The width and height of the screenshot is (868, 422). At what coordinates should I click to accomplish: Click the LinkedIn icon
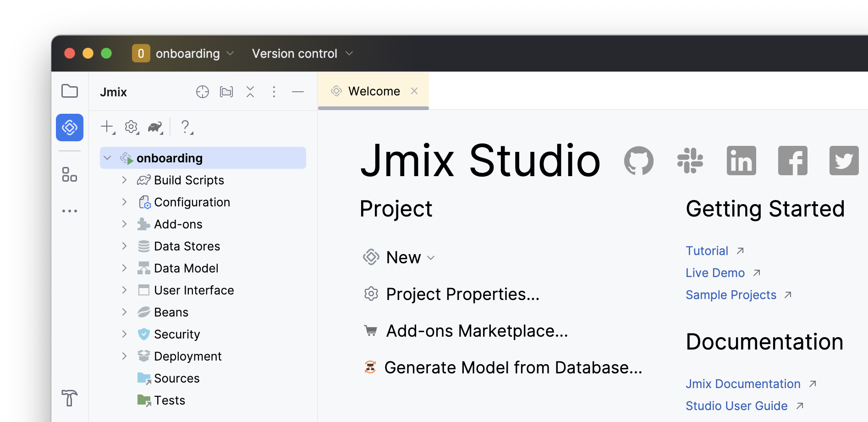[x=741, y=161]
